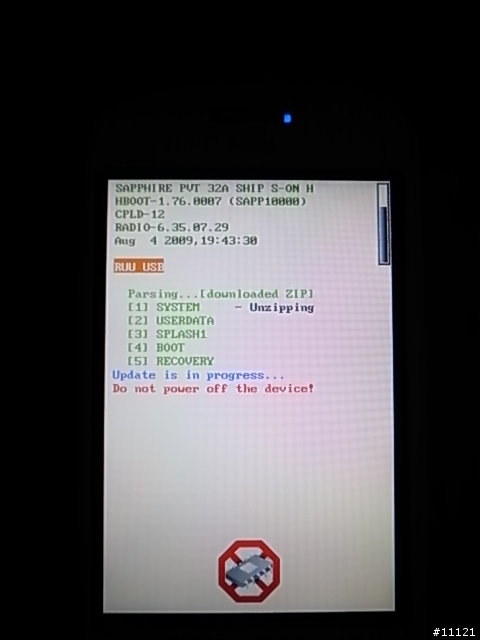Tap the no-power-off chip warning icon
Viewport: 480px width, 640px height.
[x=249, y=571]
